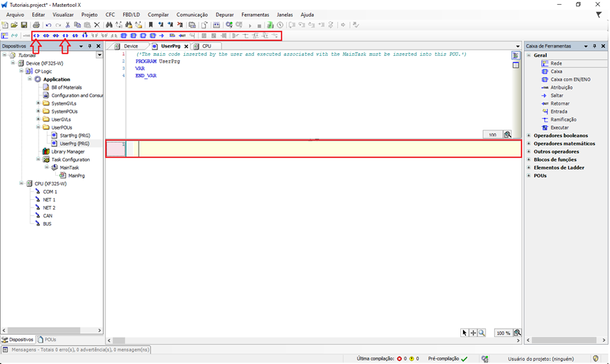Pin the Dispositivos panel

point(90,46)
